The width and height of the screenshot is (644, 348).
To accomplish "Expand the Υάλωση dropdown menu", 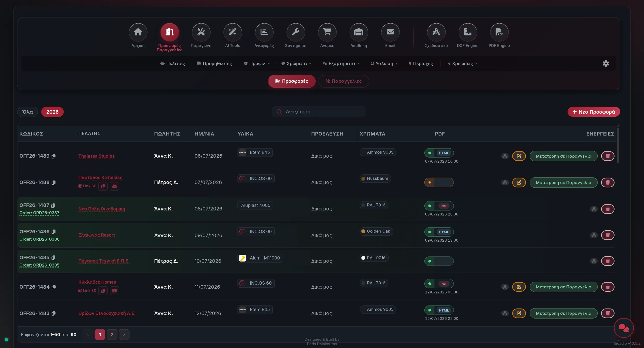I will tap(384, 63).
